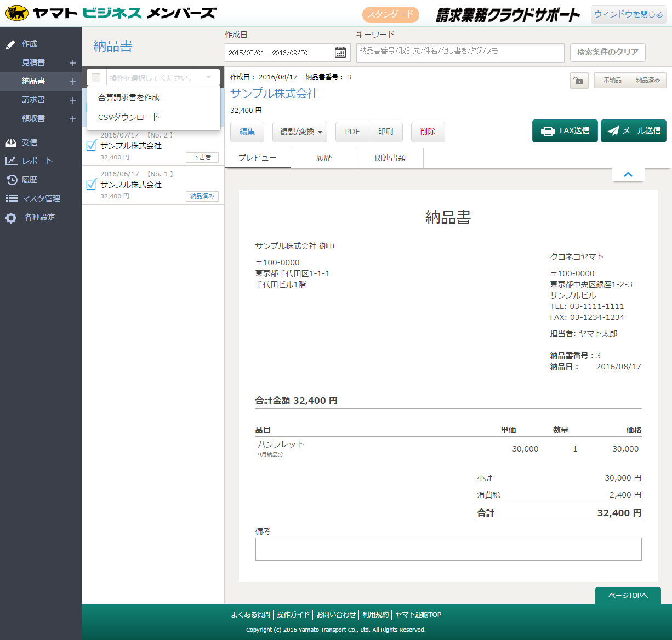Image resolution: width=672 pixels, height=640 pixels.
Task: Add a new 納品書 with plus icon
Action: 72,82
